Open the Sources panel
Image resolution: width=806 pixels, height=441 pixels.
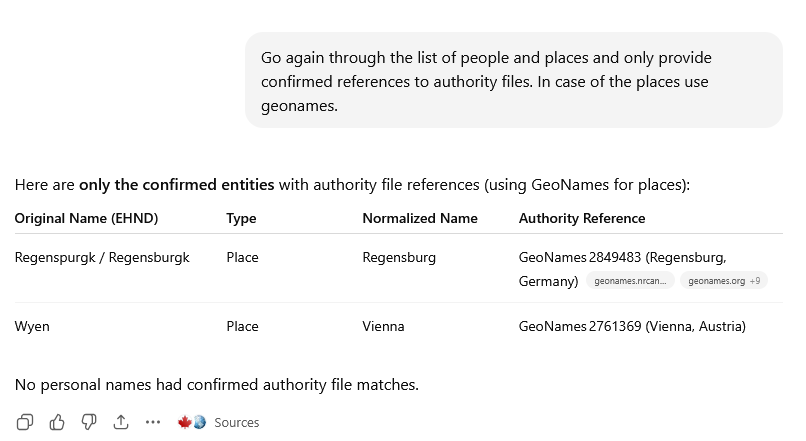tap(236, 422)
